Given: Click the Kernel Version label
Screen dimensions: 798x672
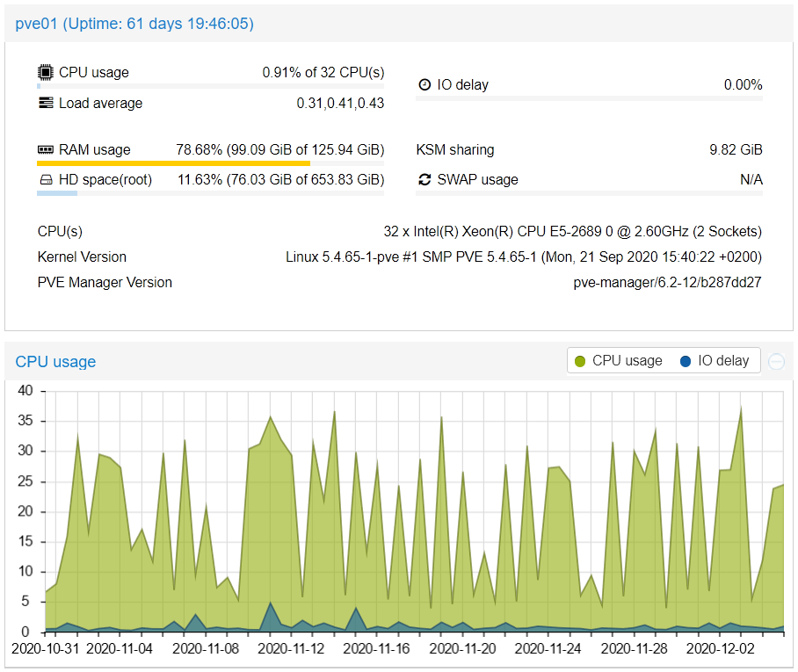Looking at the screenshot, I should (82, 257).
